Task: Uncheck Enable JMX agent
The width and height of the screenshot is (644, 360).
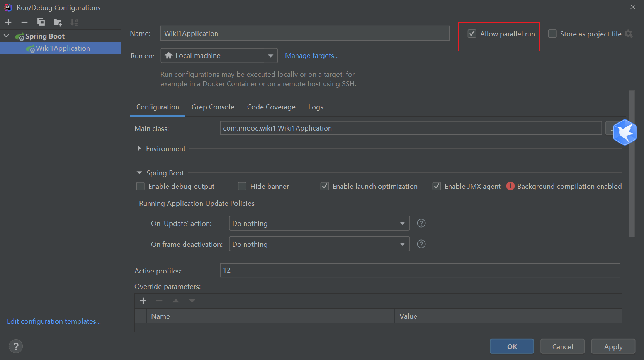Action: pos(437,186)
